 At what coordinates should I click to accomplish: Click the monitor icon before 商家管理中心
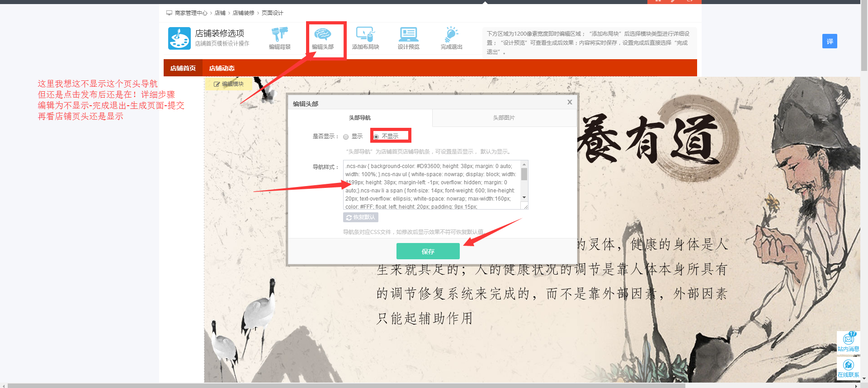pos(169,13)
